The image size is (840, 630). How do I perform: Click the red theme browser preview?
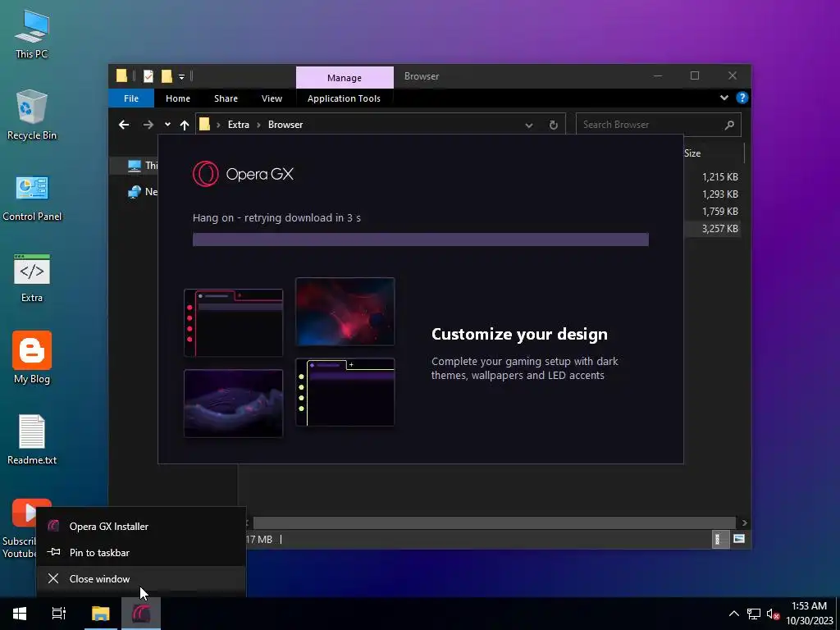[x=233, y=323]
